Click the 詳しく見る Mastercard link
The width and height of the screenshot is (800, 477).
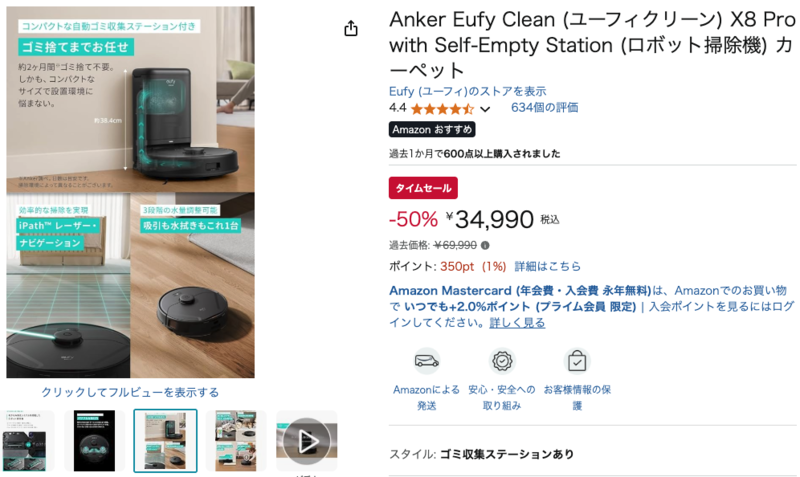coord(517,323)
